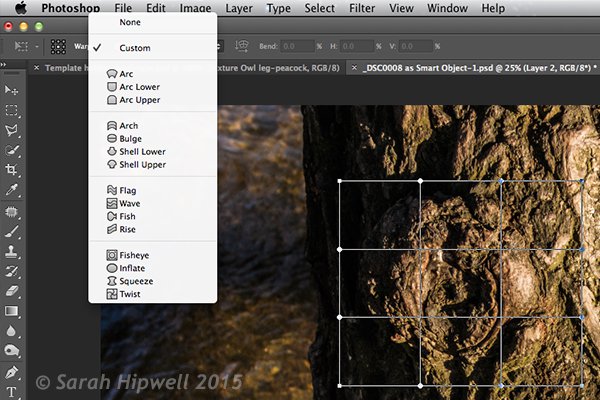Select the Lasso tool

click(13, 131)
